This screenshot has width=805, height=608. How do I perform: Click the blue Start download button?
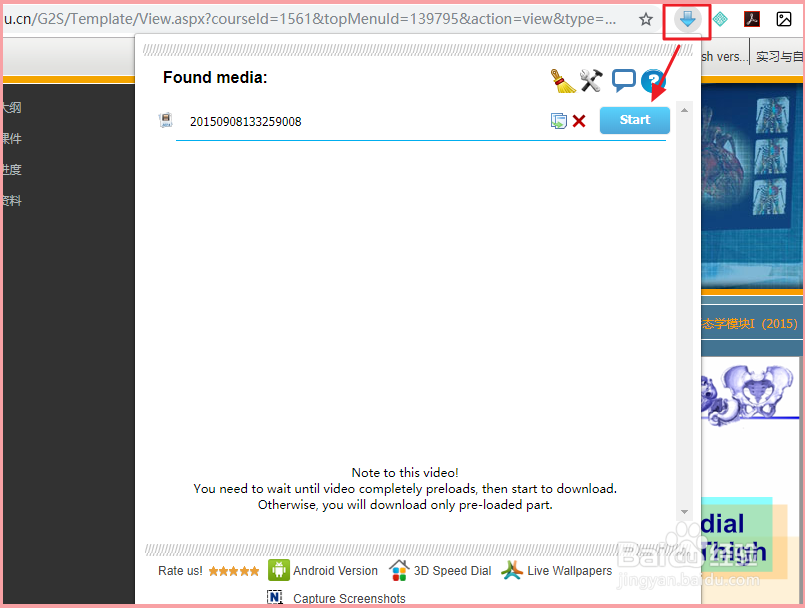pos(635,120)
